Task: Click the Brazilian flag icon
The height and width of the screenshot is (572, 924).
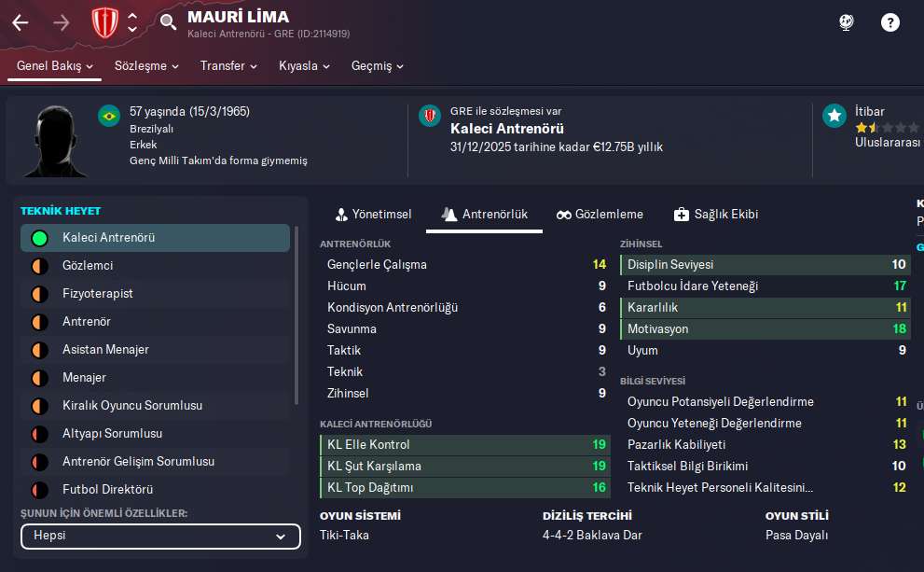Action: [x=109, y=116]
